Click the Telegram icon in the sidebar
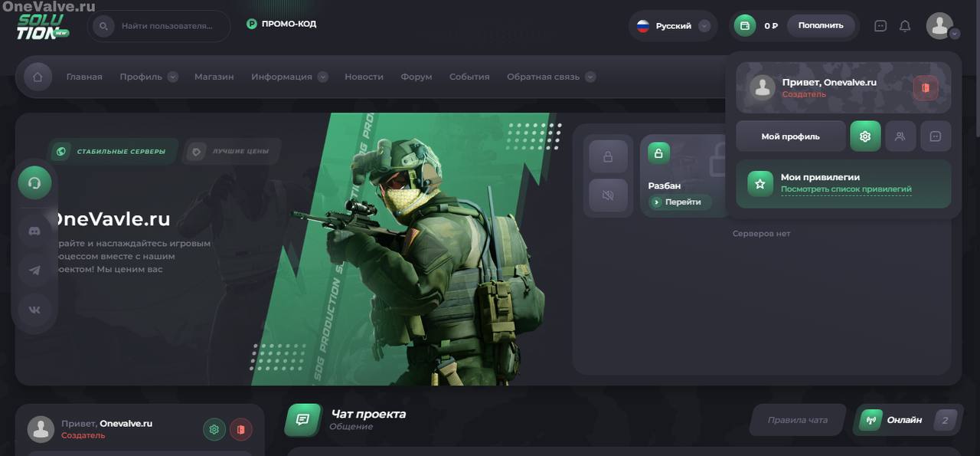This screenshot has width=980, height=456. (x=35, y=270)
